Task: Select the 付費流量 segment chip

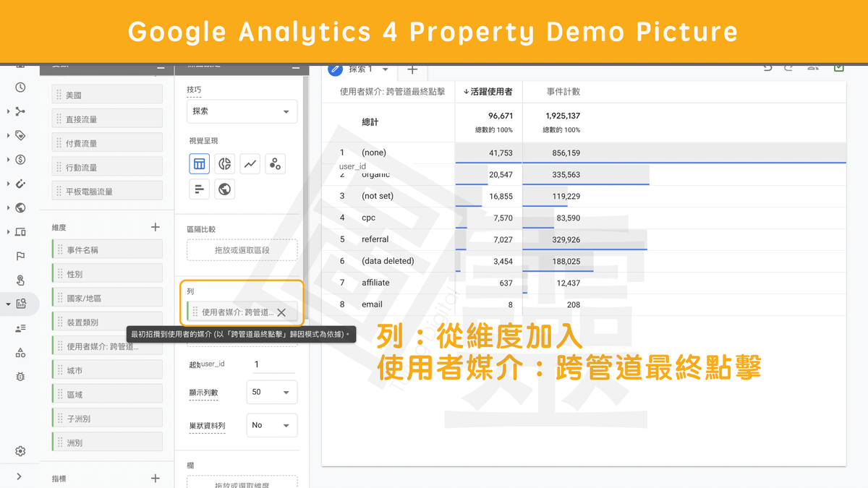Action: [107, 143]
